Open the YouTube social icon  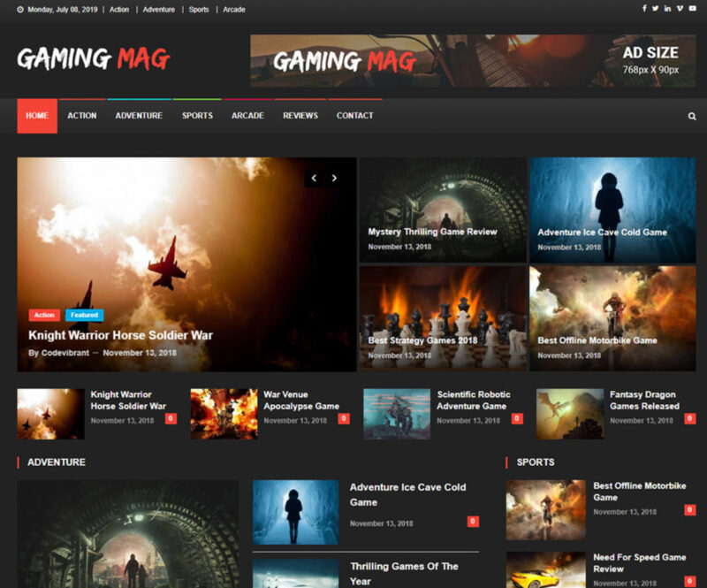(x=692, y=9)
